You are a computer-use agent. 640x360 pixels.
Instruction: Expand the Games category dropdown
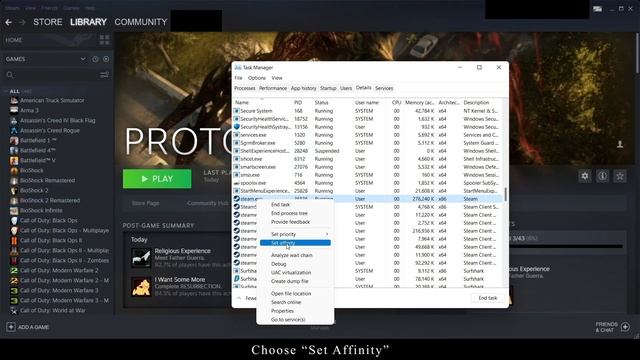pos(83,59)
